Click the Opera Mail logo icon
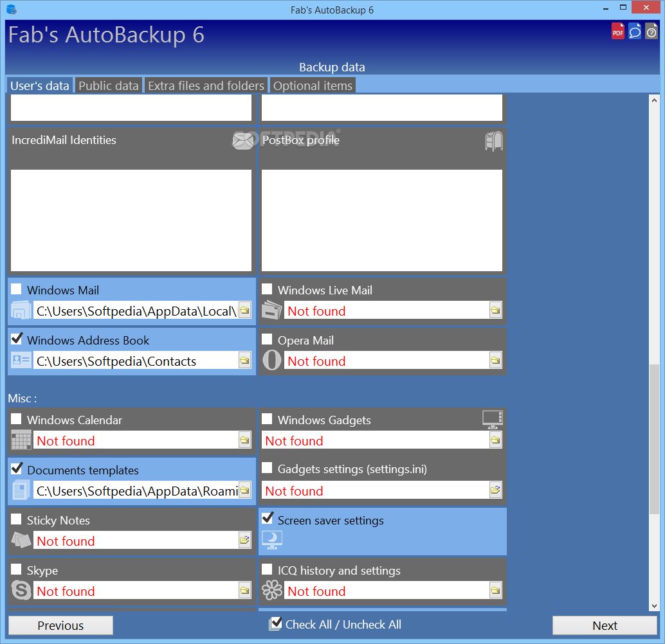 click(272, 360)
